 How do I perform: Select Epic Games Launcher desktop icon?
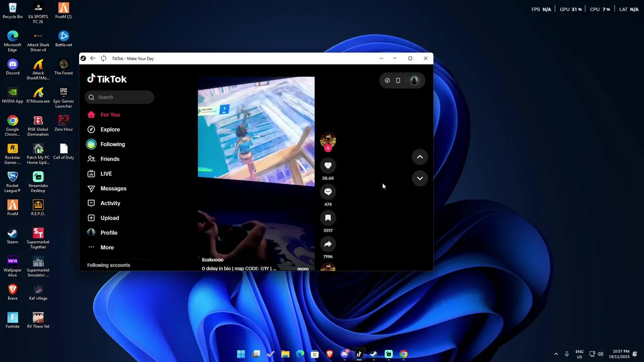(x=63, y=98)
